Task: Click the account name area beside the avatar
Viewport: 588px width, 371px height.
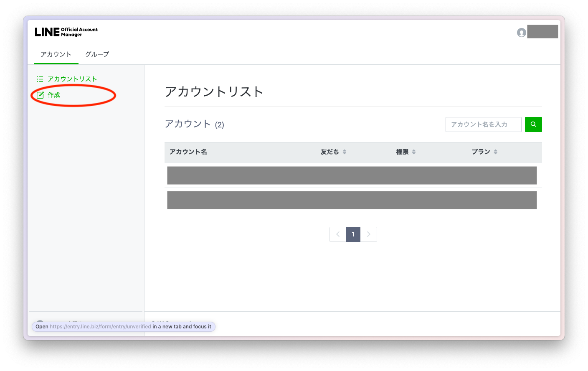Action: click(x=542, y=31)
